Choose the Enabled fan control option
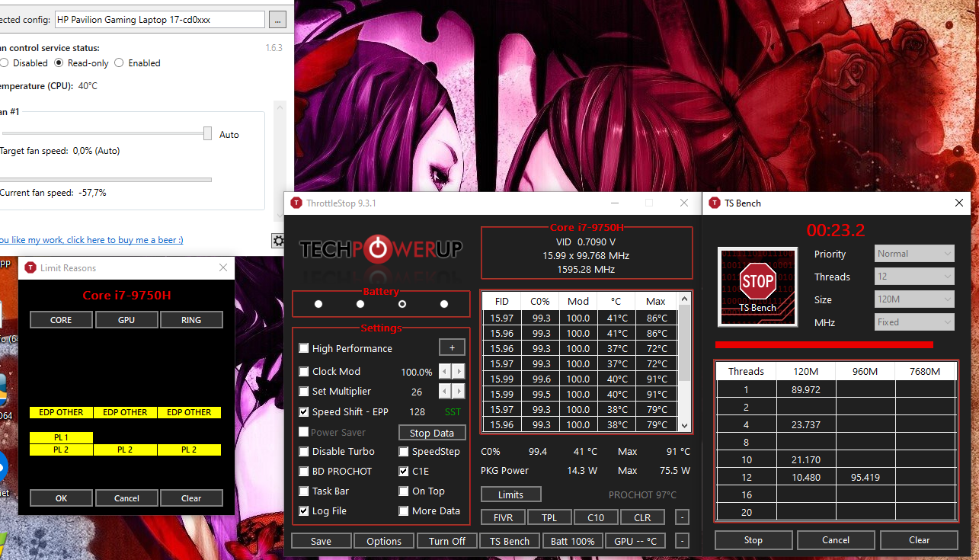The height and width of the screenshot is (560, 979). tap(120, 63)
